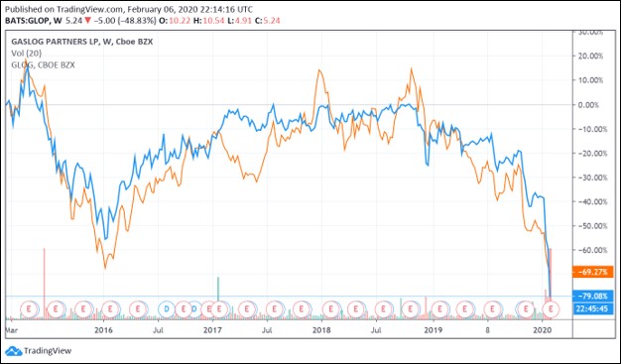This screenshot has height=364, width=621.
Task: Click the 20.00% y-axis label
Action: [590, 57]
